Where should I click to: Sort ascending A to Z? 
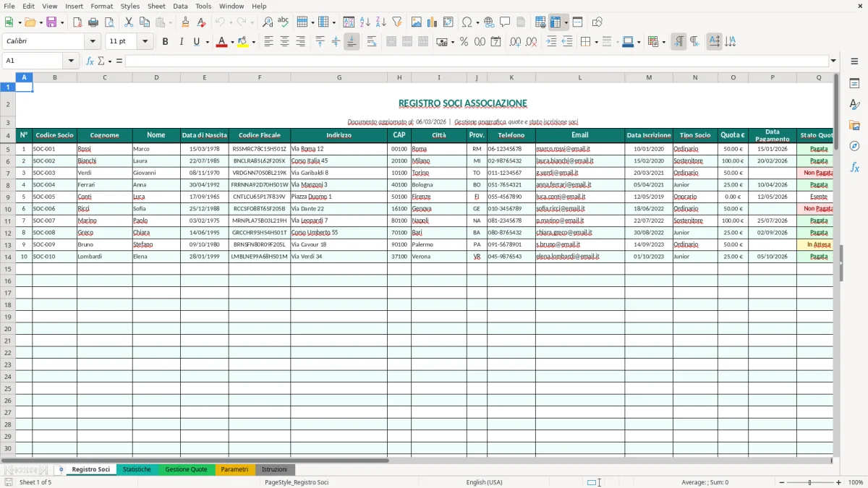point(365,22)
